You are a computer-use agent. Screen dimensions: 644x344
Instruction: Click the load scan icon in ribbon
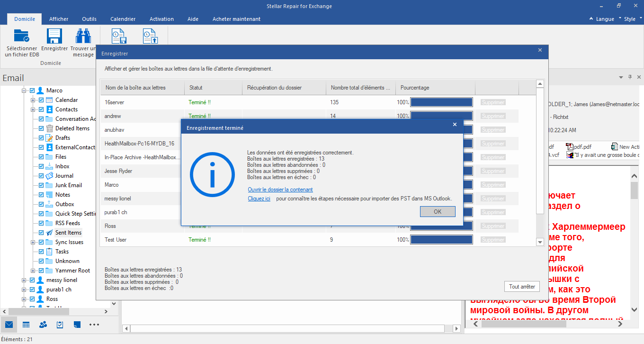[x=150, y=36]
